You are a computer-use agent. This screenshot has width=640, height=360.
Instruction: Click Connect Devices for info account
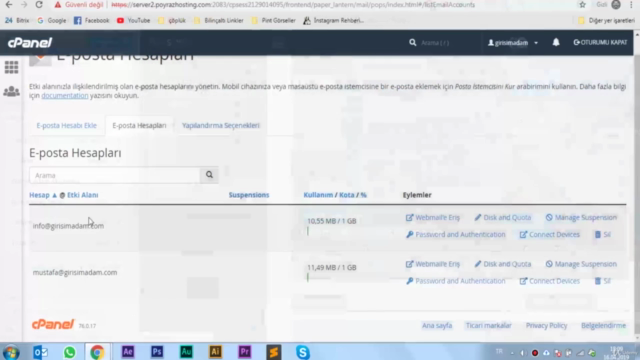tap(549, 235)
